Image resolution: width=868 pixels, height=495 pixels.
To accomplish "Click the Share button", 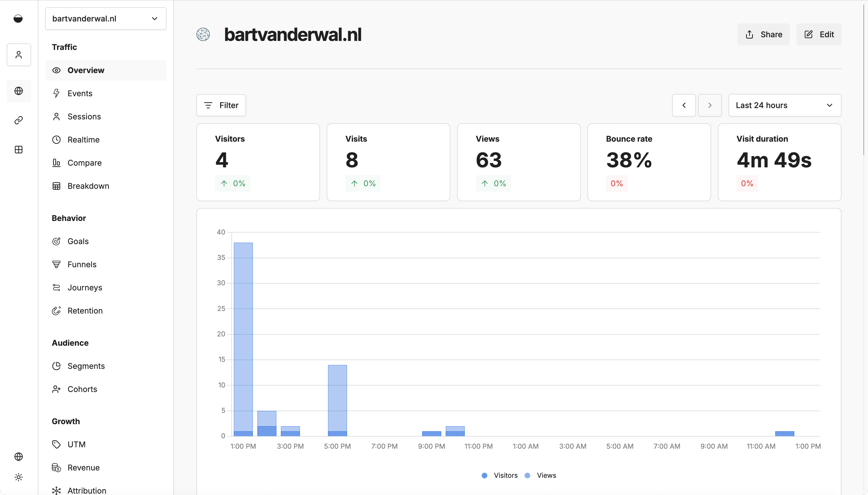I will pyautogui.click(x=763, y=34).
